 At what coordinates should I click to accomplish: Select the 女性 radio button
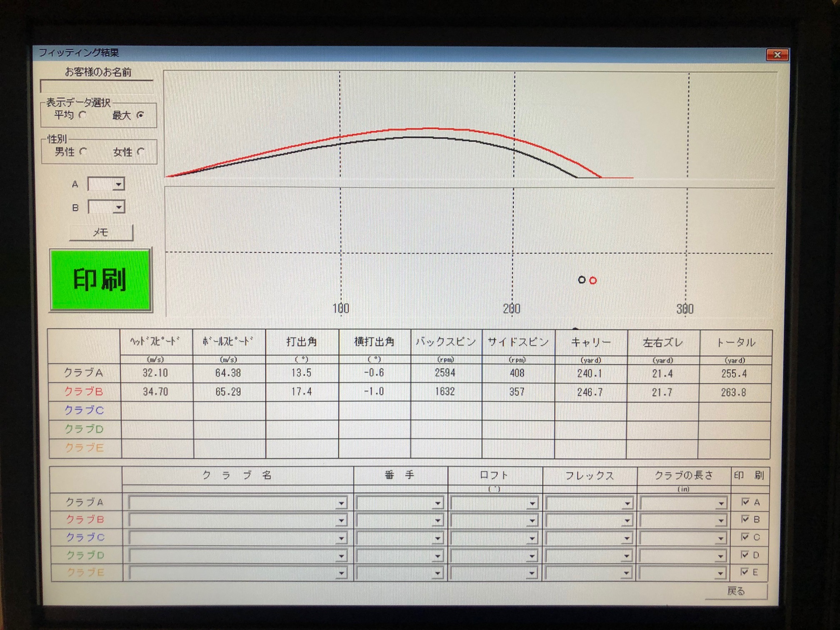141,152
